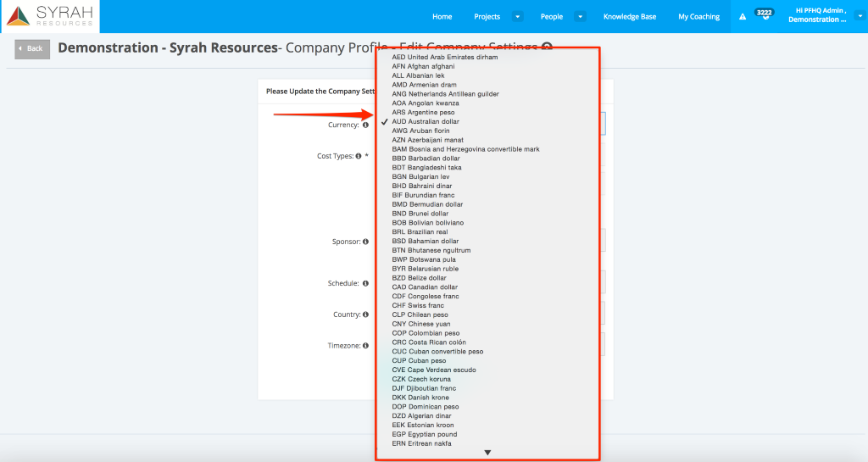Go to Home in the navigation bar
This screenshot has height=462, width=868.
(x=442, y=17)
